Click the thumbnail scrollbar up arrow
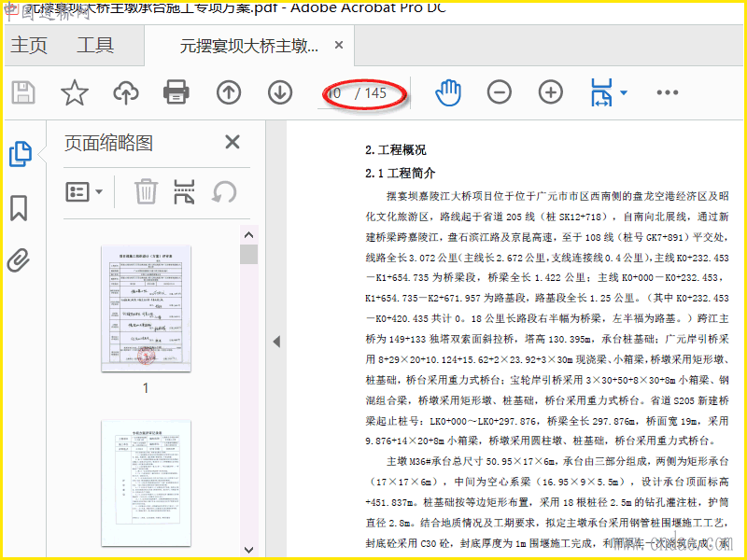747x560 pixels. [x=248, y=235]
